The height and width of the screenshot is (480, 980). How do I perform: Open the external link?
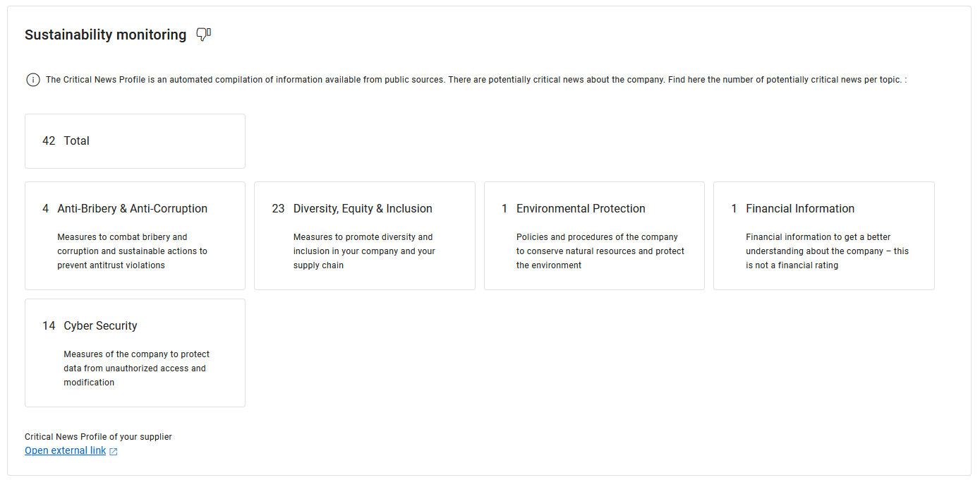(x=65, y=450)
